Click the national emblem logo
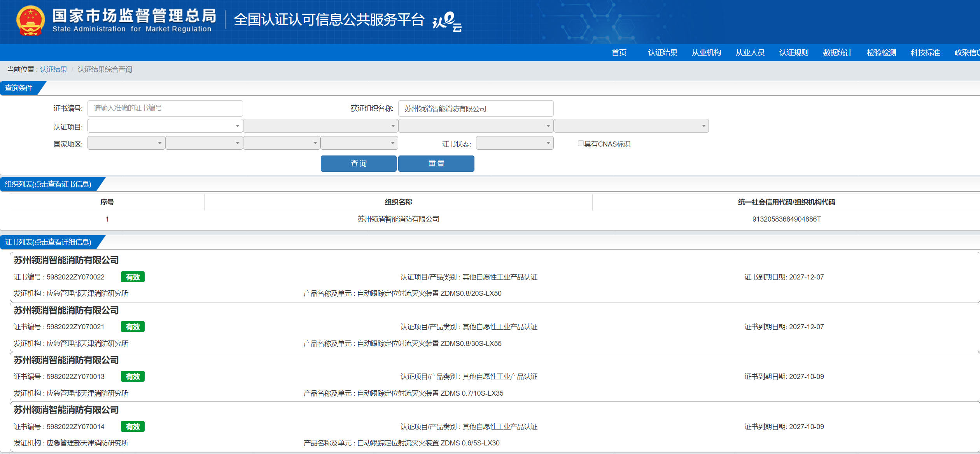Viewport: 980px width, 454px height. [30, 21]
